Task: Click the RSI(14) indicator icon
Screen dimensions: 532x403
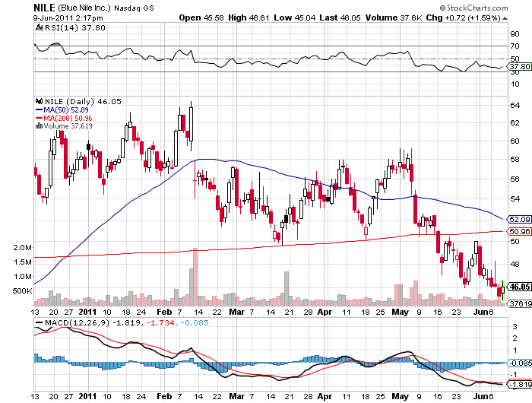Action: point(39,27)
